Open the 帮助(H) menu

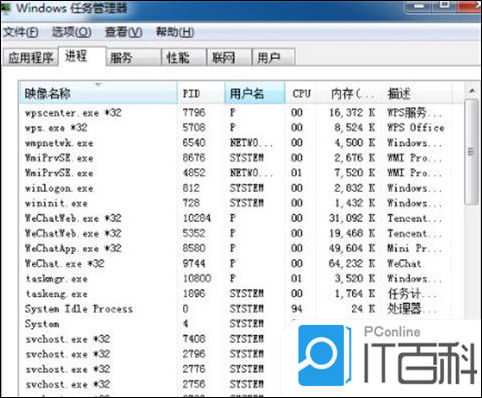tap(175, 32)
